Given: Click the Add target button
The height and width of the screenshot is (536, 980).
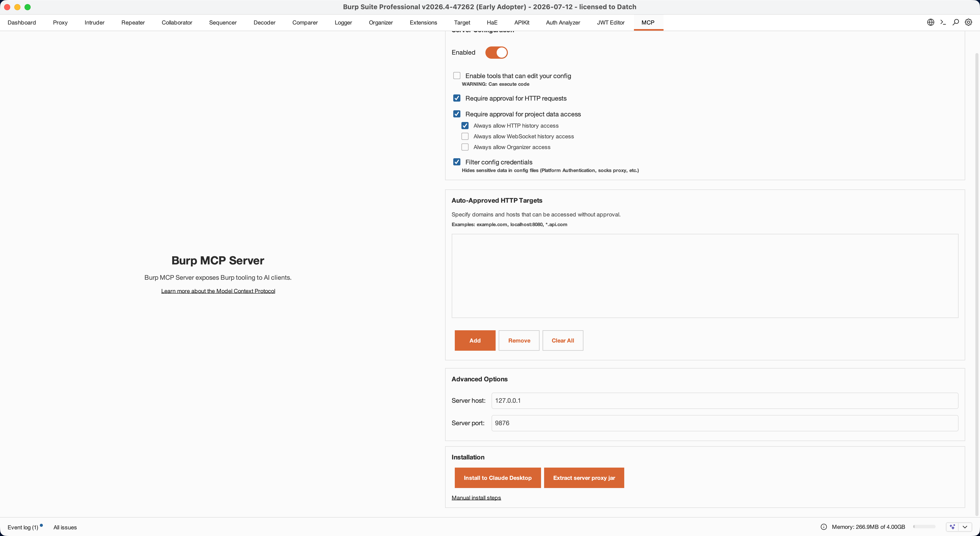Looking at the screenshot, I should click(475, 340).
